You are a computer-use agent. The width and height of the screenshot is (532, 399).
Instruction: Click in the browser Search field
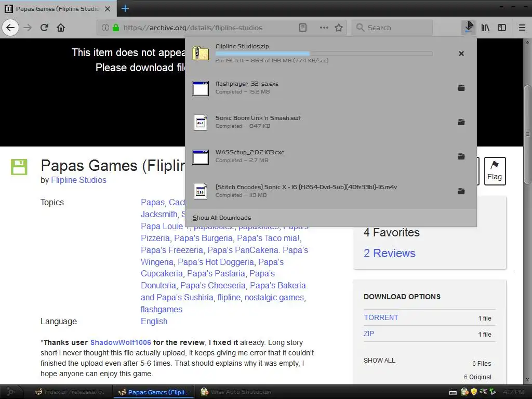pyautogui.click(x=393, y=28)
